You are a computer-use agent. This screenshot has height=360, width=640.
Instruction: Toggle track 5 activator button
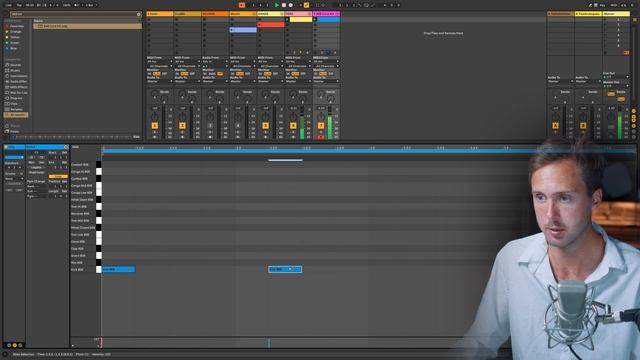click(x=266, y=126)
